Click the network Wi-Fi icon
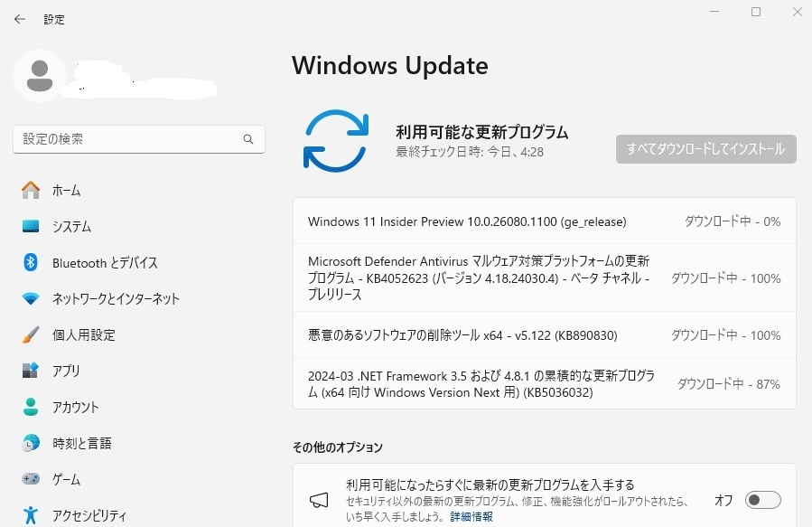Viewport: 812px width, 527px height. 31,298
